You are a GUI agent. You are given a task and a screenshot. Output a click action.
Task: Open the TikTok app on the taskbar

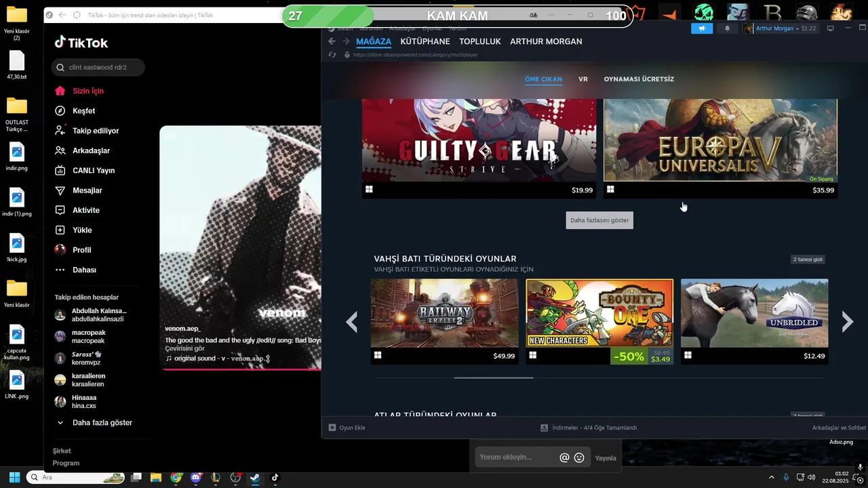tap(275, 477)
